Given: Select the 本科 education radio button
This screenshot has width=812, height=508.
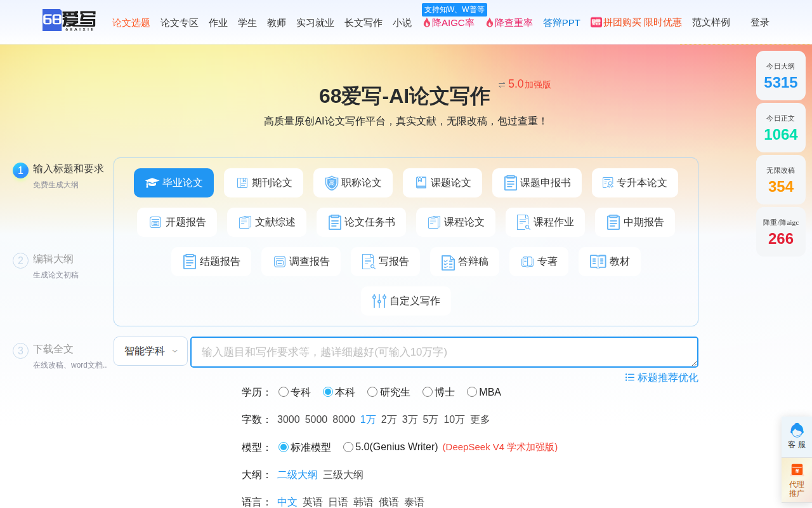Looking at the screenshot, I should [x=328, y=392].
